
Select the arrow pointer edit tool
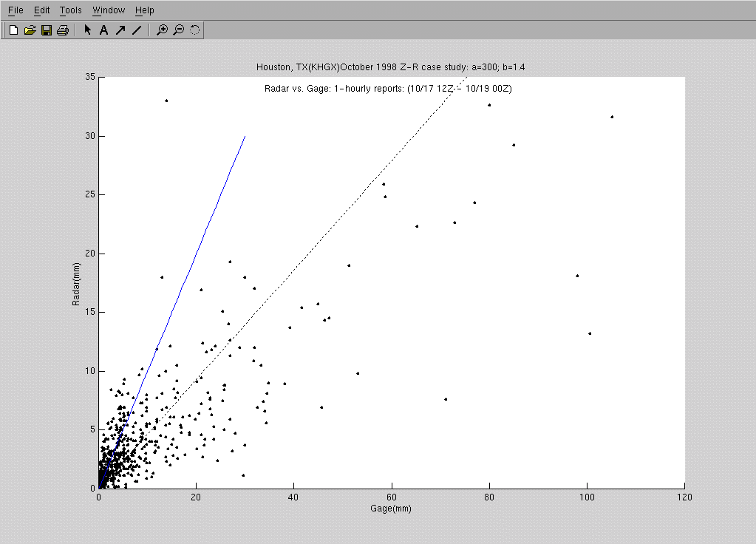tap(87, 30)
